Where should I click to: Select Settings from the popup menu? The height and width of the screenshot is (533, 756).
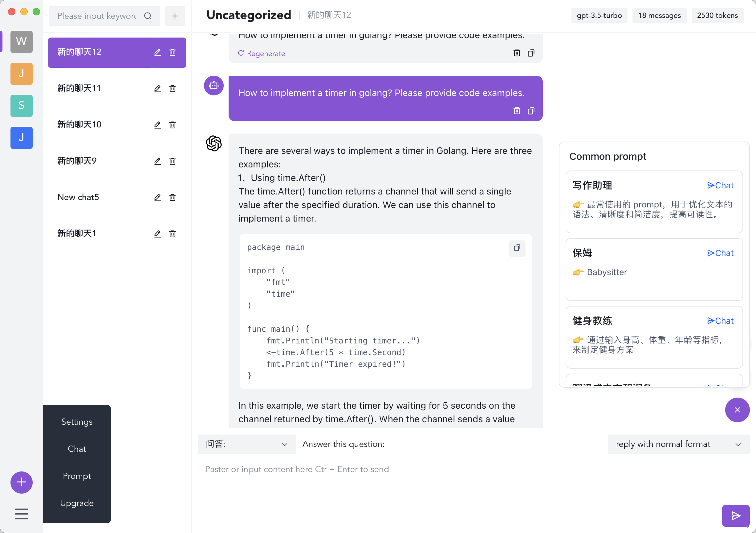click(77, 422)
